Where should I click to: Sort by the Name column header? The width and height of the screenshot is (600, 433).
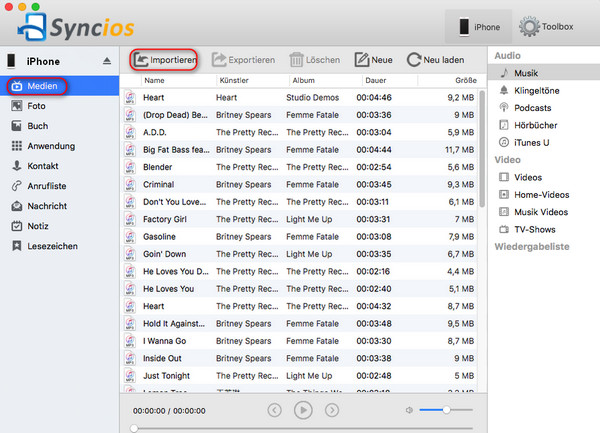[x=178, y=80]
